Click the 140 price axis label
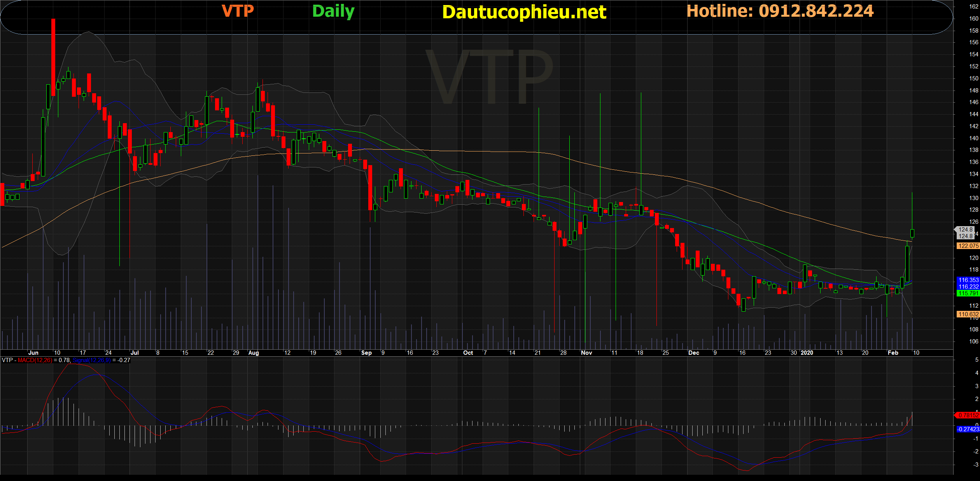The image size is (980, 481). pos(974,138)
